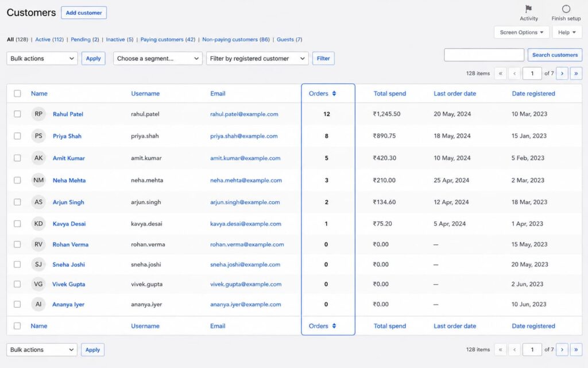Click Kavya Desai's KD avatar

(x=38, y=224)
